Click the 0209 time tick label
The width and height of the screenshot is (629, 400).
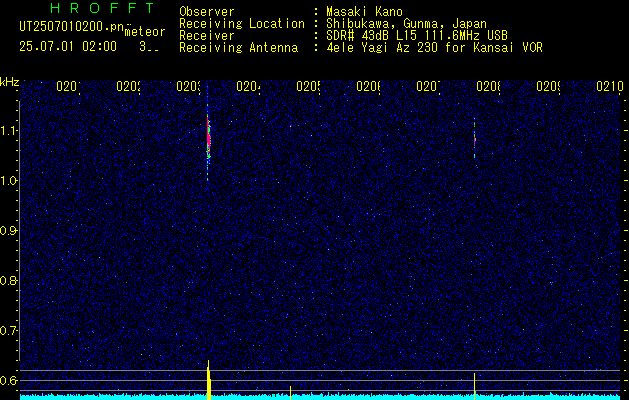(x=548, y=86)
